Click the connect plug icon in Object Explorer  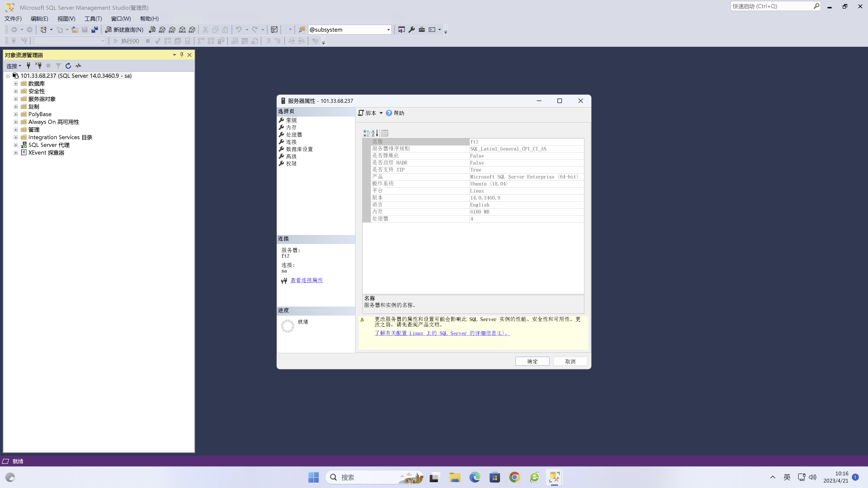coord(29,66)
